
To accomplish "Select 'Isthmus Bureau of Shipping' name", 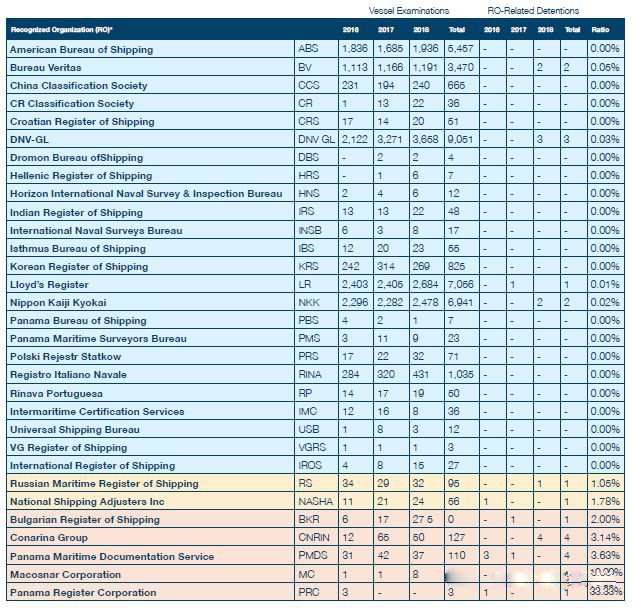I will click(78, 248).
